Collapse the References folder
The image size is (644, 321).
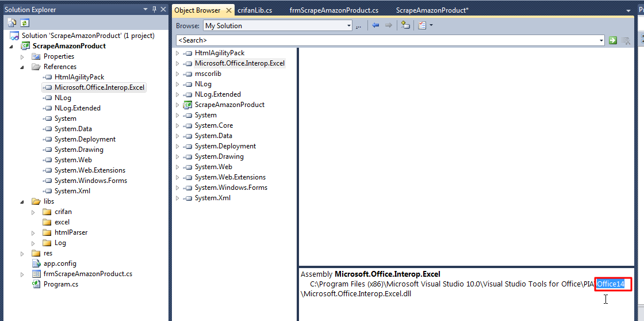click(x=22, y=67)
